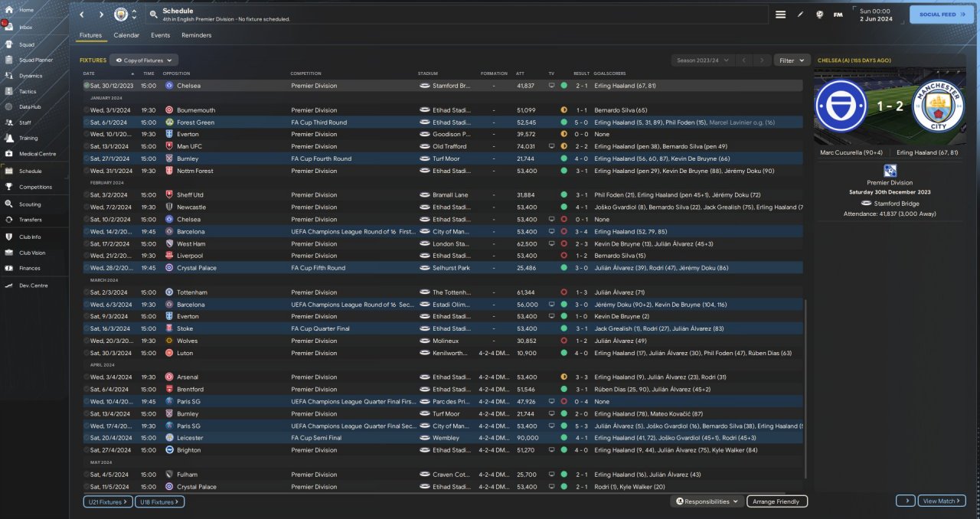Screen dimensions: 980x519
Task: Go to next season with right chevron
Action: [x=762, y=60]
